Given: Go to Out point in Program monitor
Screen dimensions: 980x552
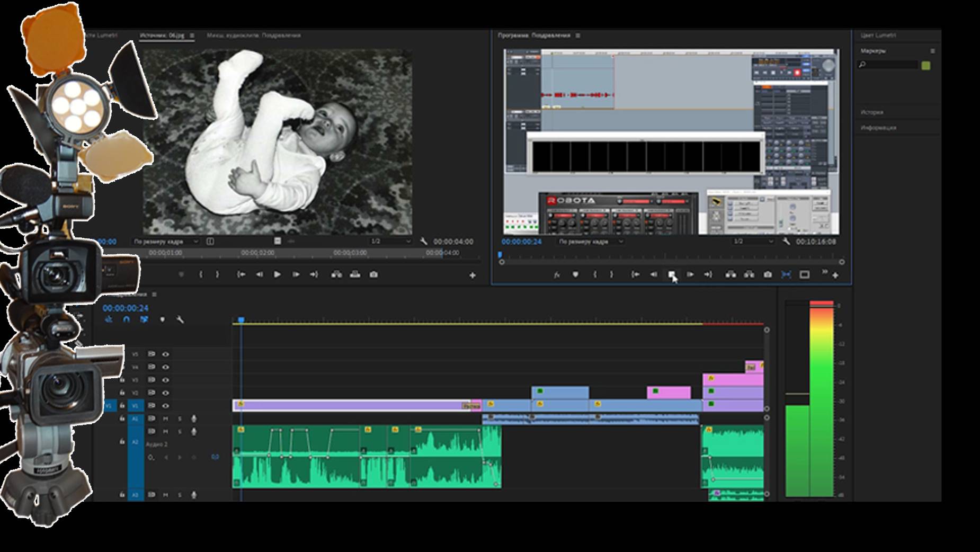Looking at the screenshot, I should tap(708, 274).
